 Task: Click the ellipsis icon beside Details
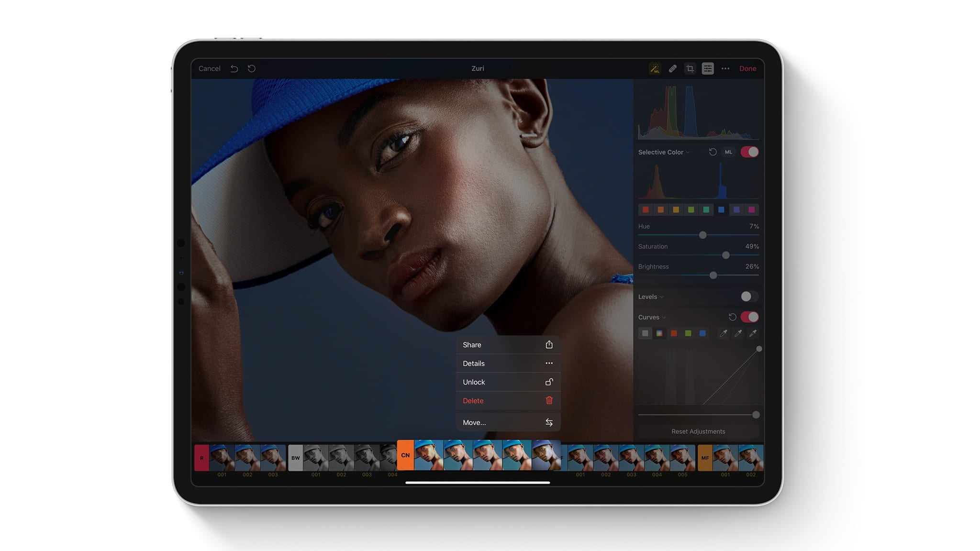[549, 363]
